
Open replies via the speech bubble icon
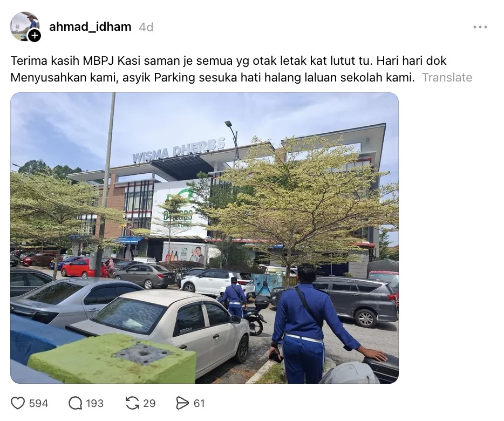pyautogui.click(x=75, y=403)
